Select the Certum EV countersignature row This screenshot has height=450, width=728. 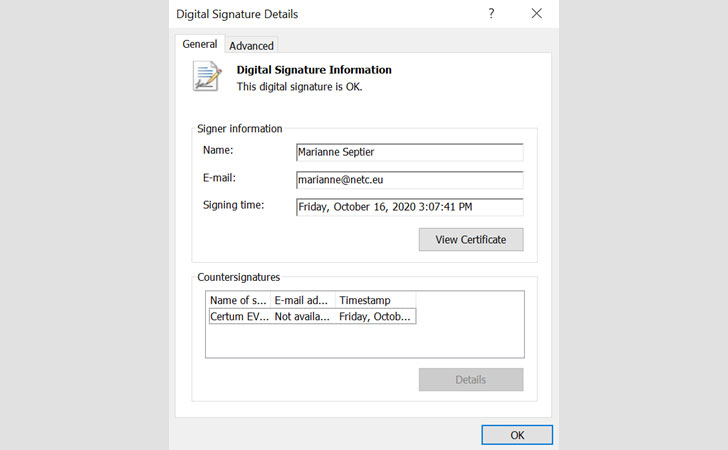click(x=239, y=316)
